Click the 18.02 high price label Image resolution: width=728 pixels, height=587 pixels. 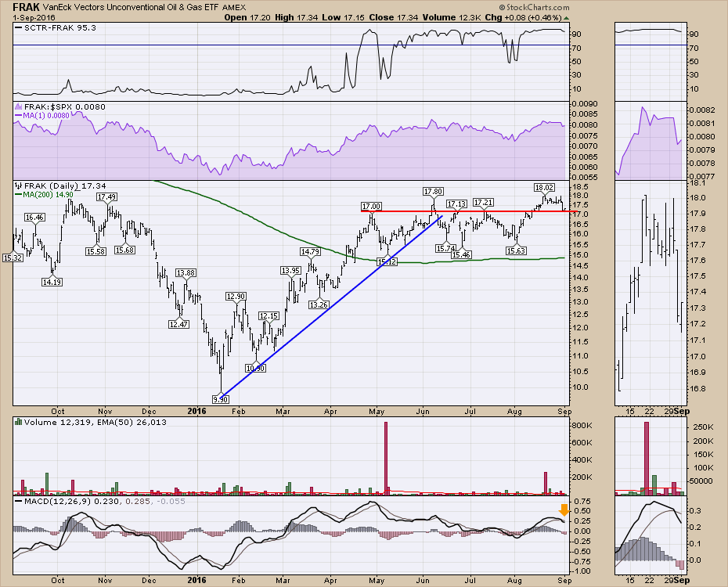544,188
